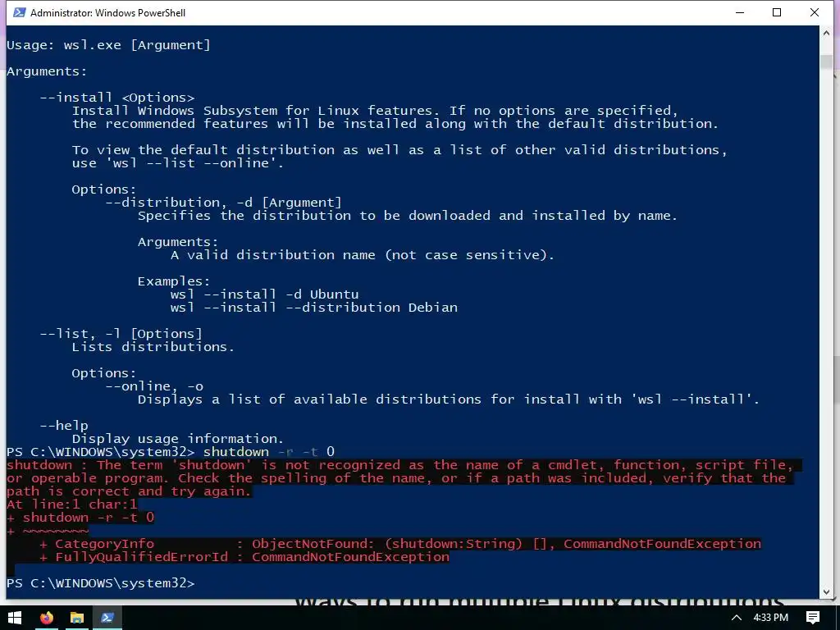
Task: Open the Windows Start menu
Action: pyautogui.click(x=15, y=618)
